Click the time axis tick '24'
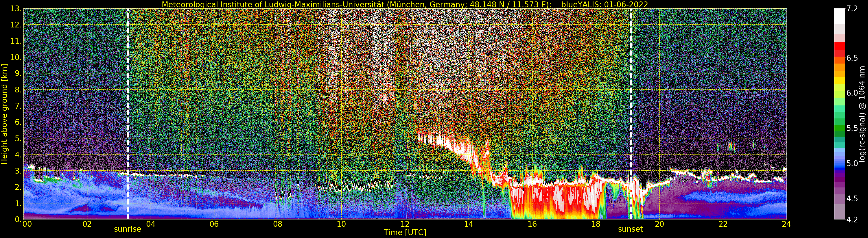 point(786,224)
